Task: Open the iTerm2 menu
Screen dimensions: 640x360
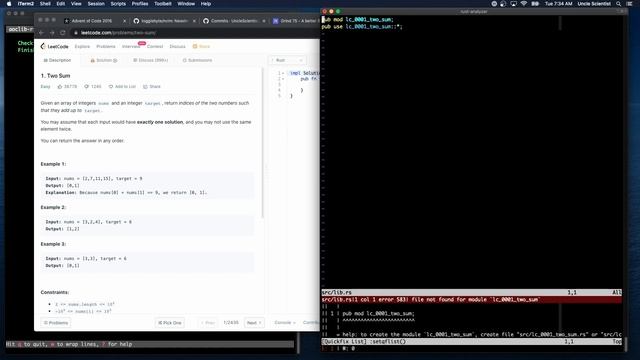Action: [26, 4]
